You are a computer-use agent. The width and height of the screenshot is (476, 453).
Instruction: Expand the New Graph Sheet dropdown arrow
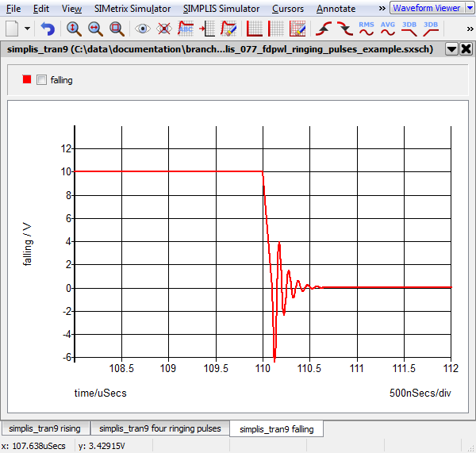coord(28,29)
